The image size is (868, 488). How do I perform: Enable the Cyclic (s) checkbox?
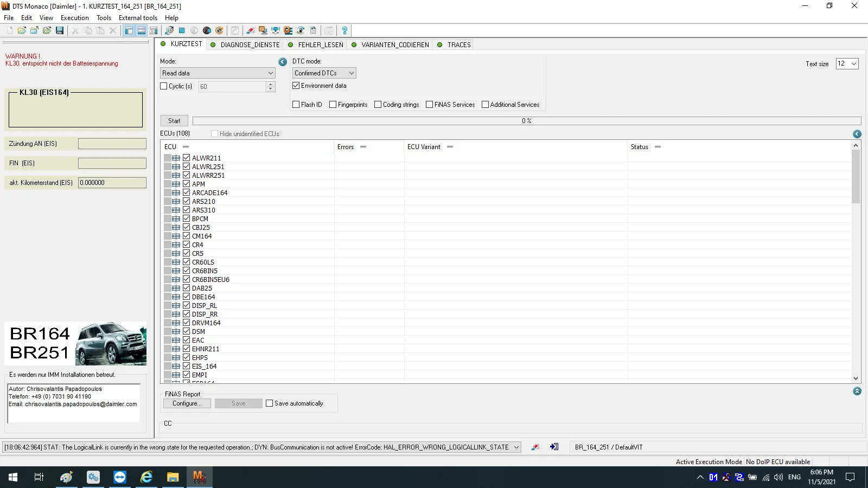click(x=164, y=86)
